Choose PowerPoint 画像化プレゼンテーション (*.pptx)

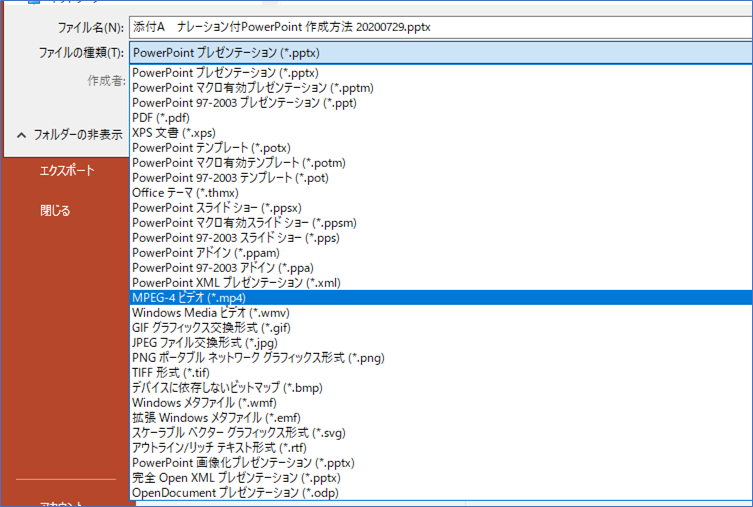pos(441,463)
